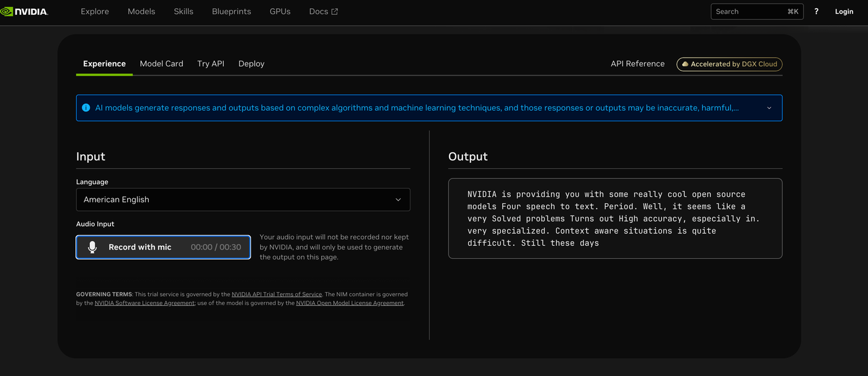Click the Audio Input label
The image size is (868, 376).
click(x=95, y=224)
